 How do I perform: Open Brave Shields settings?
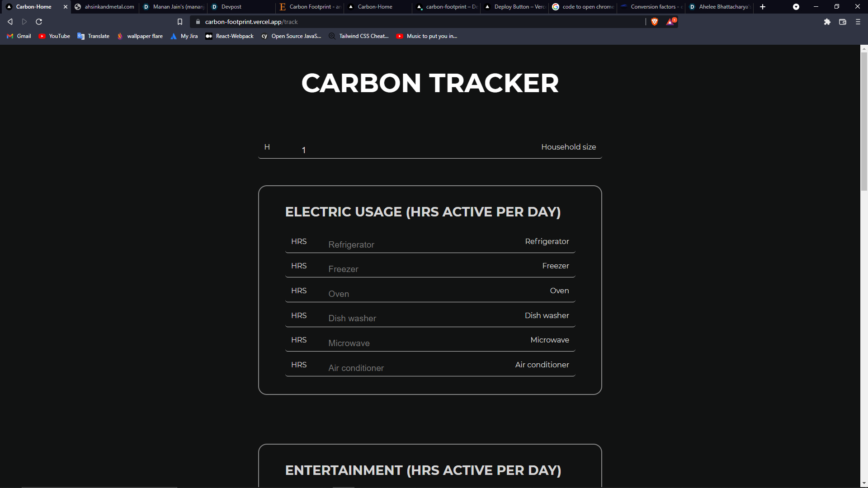coord(654,21)
